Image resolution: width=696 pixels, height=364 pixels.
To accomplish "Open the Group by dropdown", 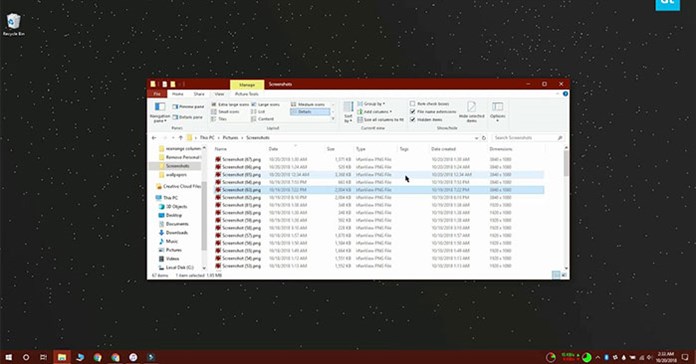I will pyautogui.click(x=371, y=104).
